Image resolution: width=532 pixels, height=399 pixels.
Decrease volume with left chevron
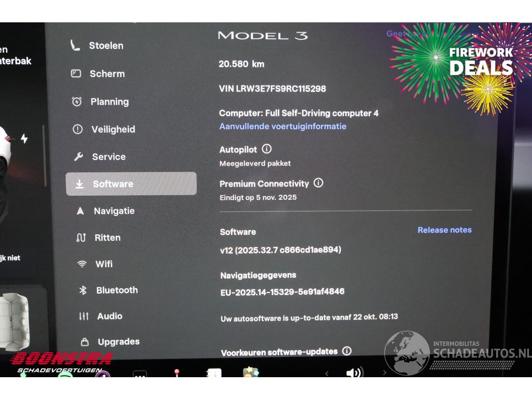[326, 373]
